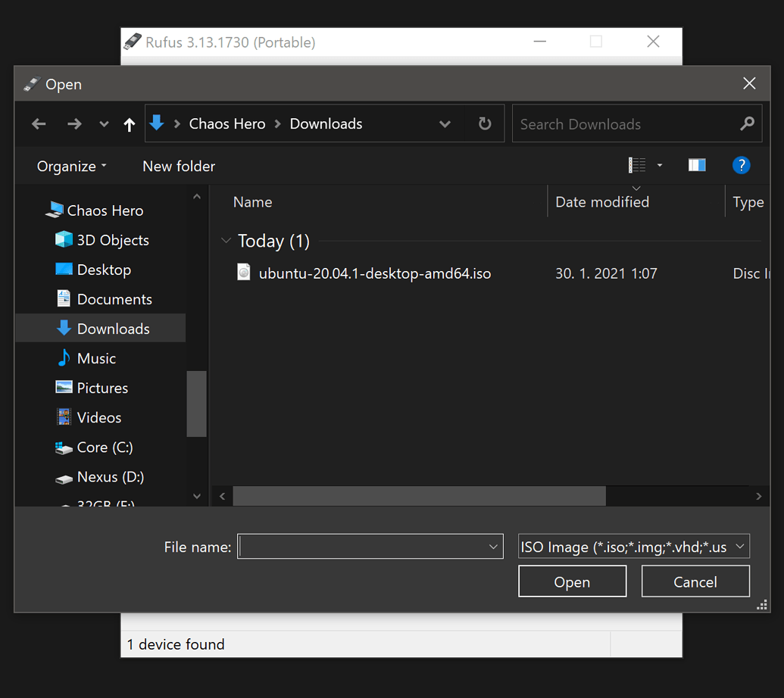Click the Search magnifier icon
The height and width of the screenshot is (698, 784).
[x=747, y=123]
